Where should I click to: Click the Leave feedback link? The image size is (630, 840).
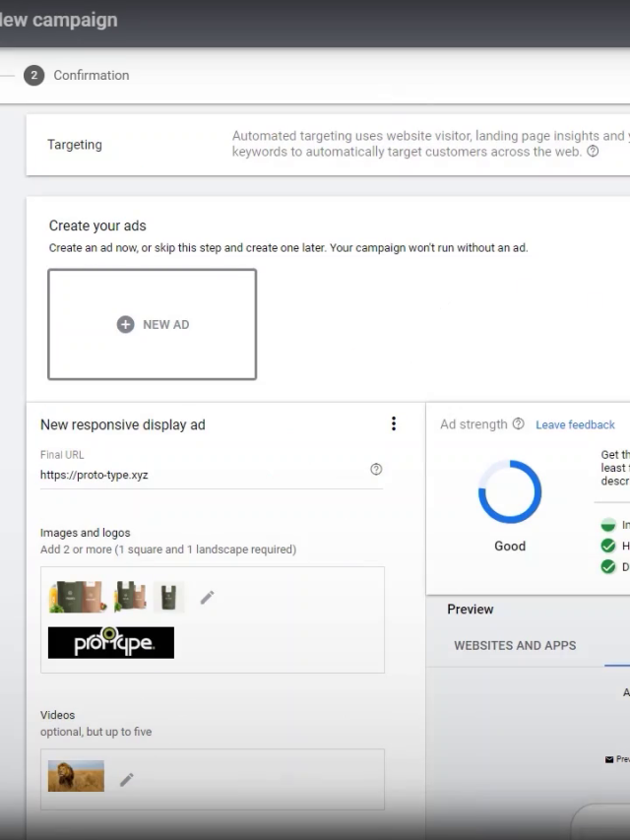(575, 425)
